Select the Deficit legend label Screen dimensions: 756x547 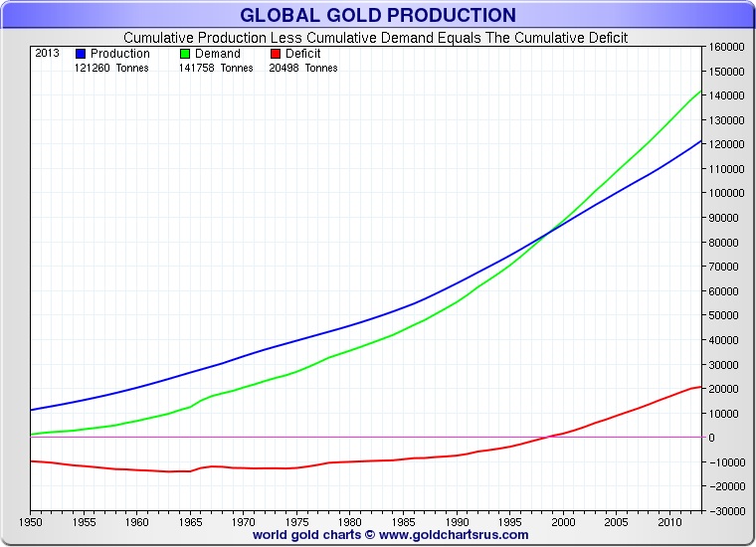tap(302, 54)
